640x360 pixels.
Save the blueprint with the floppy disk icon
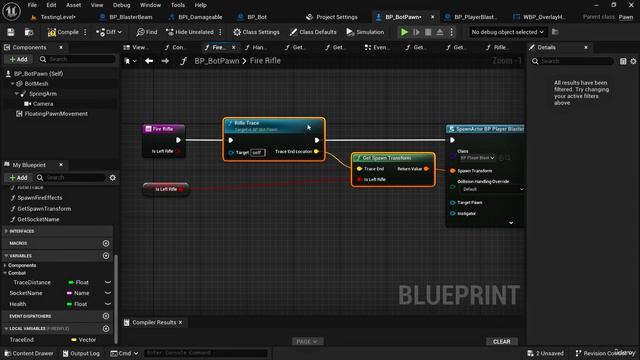point(11,32)
